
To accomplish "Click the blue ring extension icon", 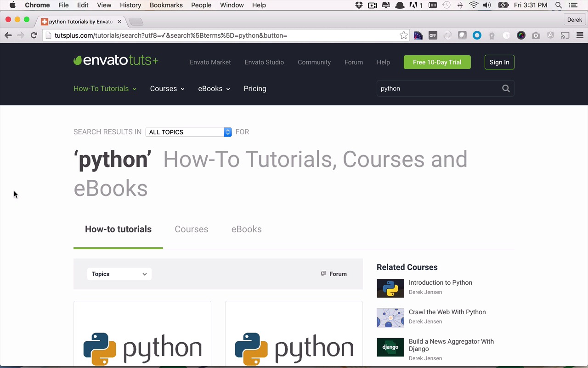I will [x=477, y=35].
